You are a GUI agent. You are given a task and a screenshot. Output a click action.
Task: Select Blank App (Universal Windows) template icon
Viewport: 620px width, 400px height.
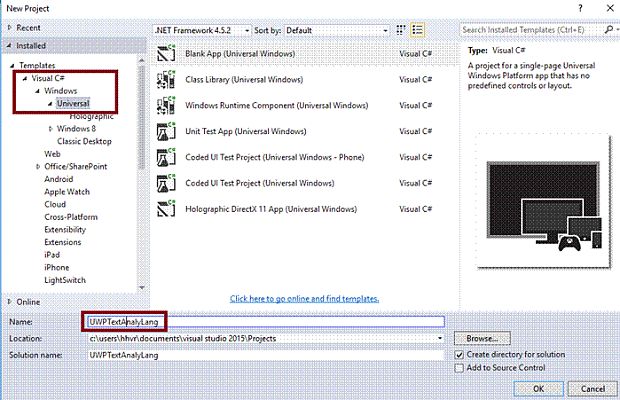166,53
